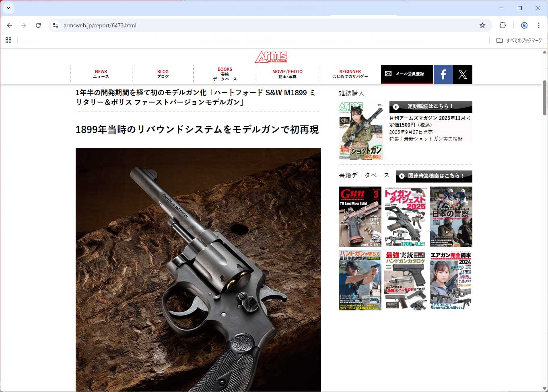548x392 pixels.
Task: View site information icon in address bar
Action: (x=56, y=25)
